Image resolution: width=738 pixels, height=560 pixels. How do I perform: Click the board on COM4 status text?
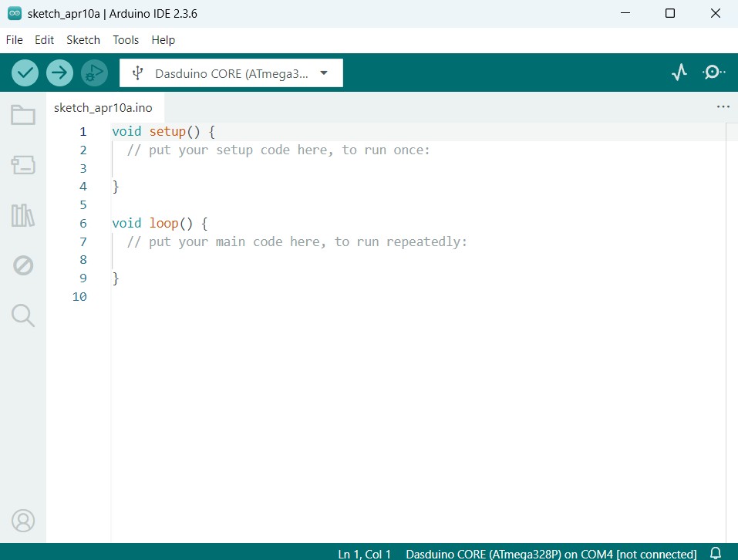tap(551, 554)
